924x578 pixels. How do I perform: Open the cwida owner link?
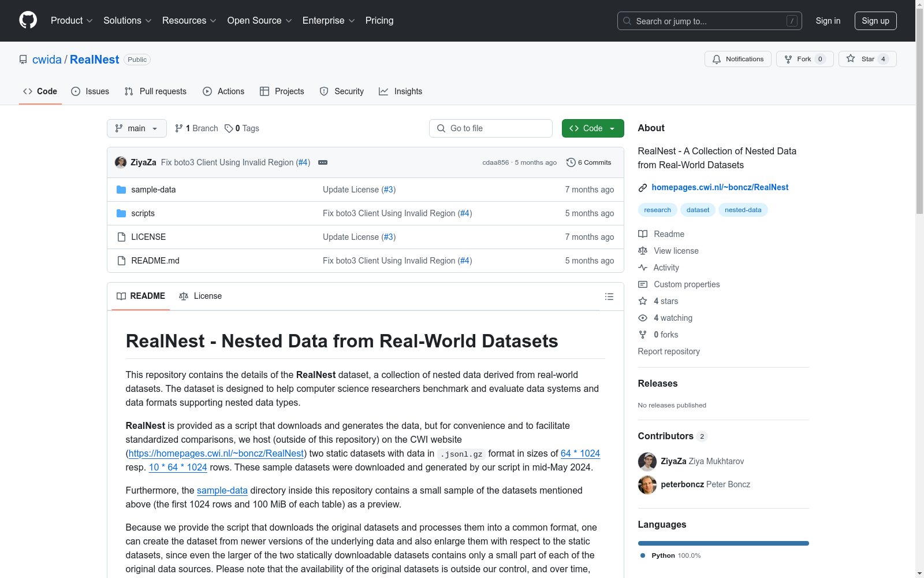tap(47, 60)
